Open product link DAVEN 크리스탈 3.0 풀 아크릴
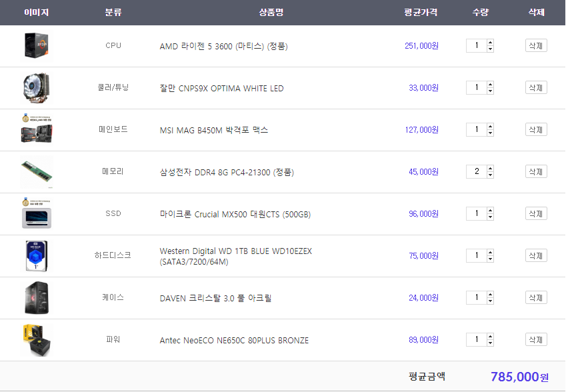Image resolution: width=566 pixels, height=392 pixels. tap(215, 298)
